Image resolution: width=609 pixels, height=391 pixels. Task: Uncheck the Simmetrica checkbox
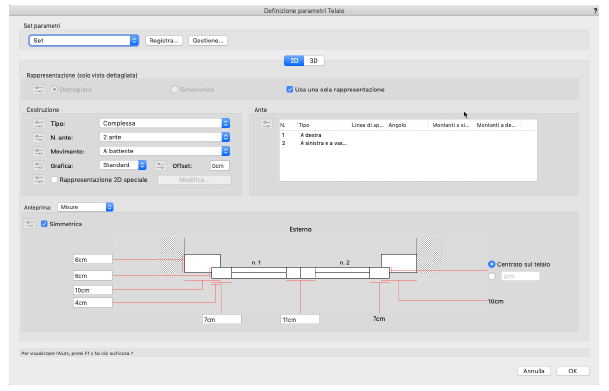pyautogui.click(x=44, y=224)
